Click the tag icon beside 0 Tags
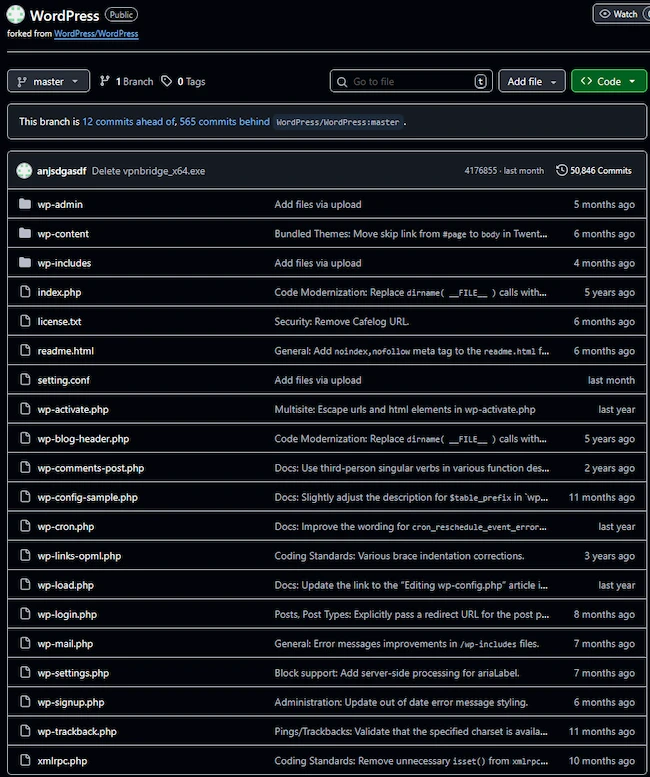Screen dimensions: 650x777 pyautogui.click(x=167, y=81)
